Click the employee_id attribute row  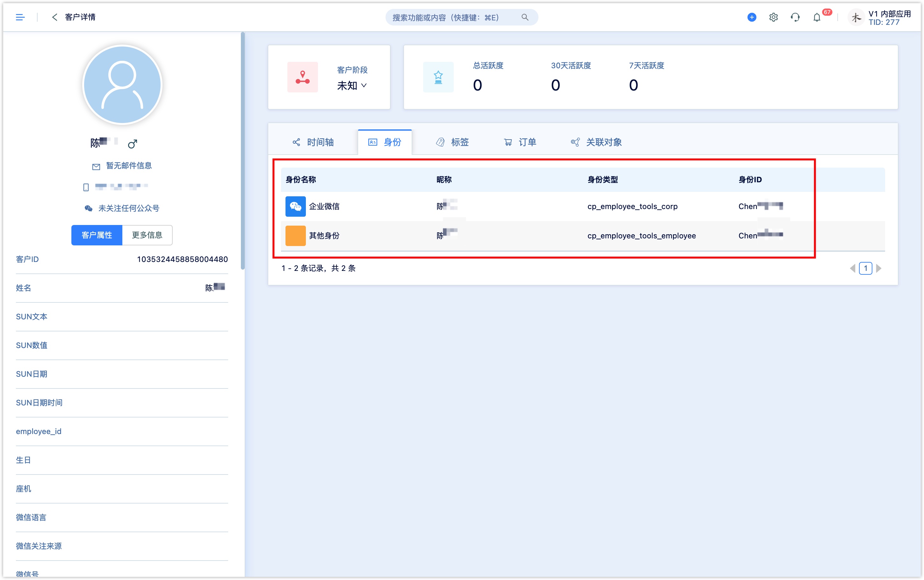coord(122,431)
